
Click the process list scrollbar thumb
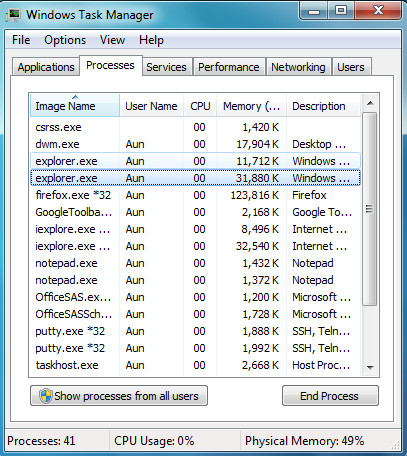tap(370, 209)
